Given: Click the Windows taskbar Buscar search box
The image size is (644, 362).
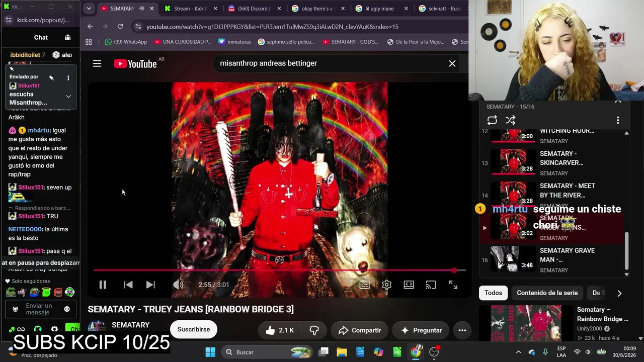Looking at the screenshot, I should (268, 352).
